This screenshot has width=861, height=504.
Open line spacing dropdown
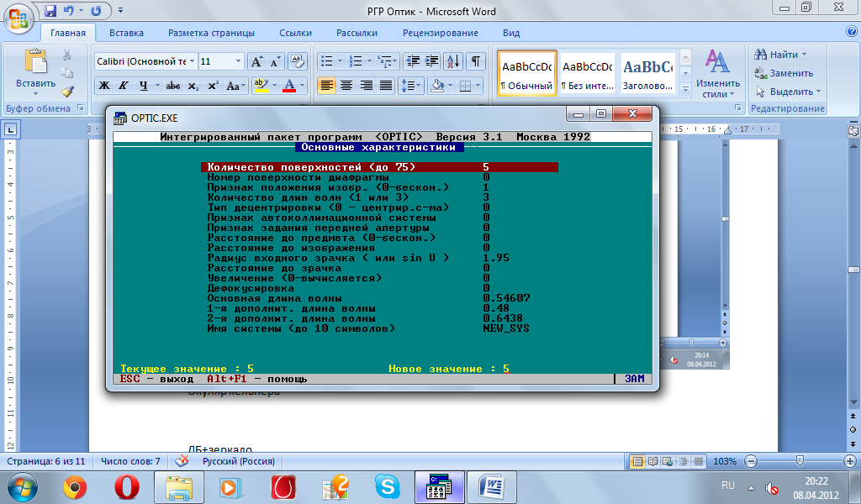[x=411, y=86]
